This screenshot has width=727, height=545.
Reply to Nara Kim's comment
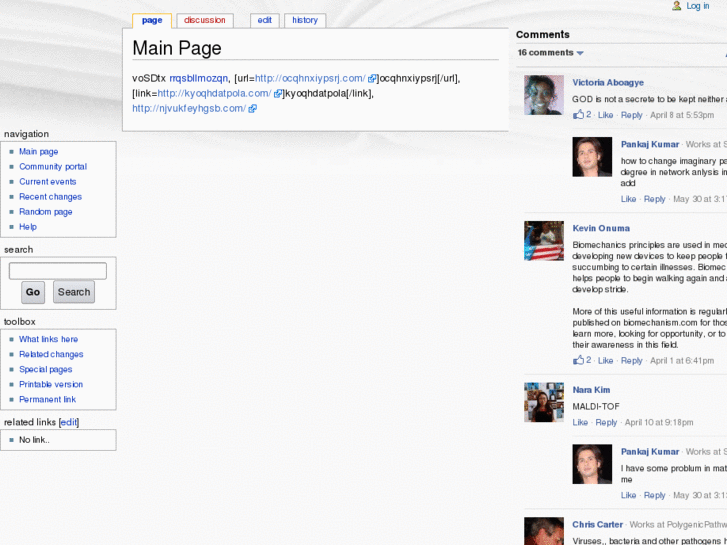tap(606, 423)
